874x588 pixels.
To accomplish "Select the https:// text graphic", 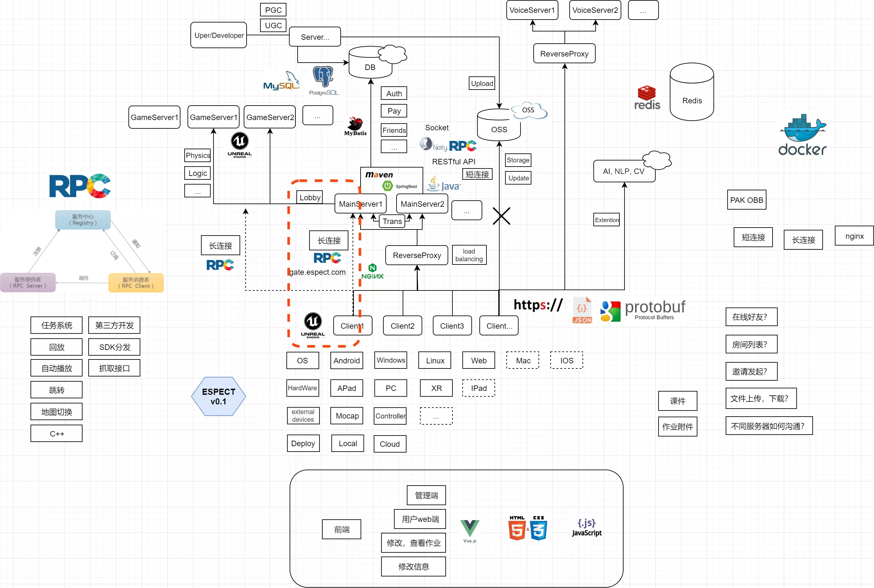I will click(538, 305).
